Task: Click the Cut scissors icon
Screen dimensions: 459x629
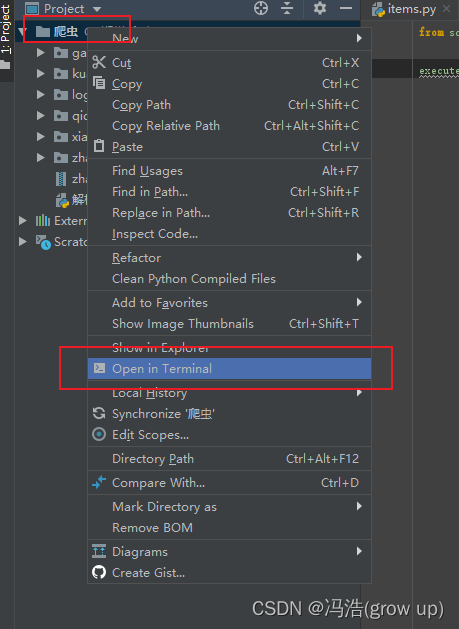Action: pos(99,63)
